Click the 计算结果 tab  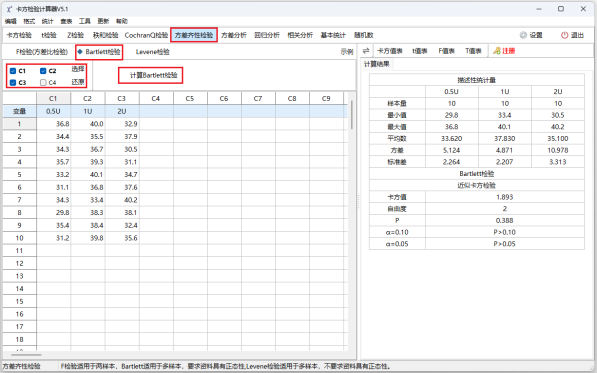[x=377, y=64]
